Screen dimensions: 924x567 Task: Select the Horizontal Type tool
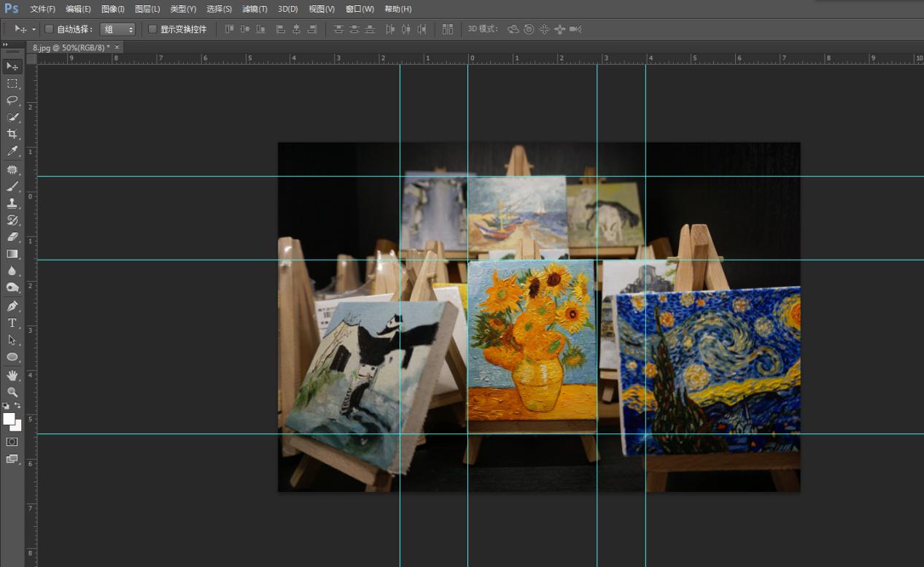[x=12, y=323]
